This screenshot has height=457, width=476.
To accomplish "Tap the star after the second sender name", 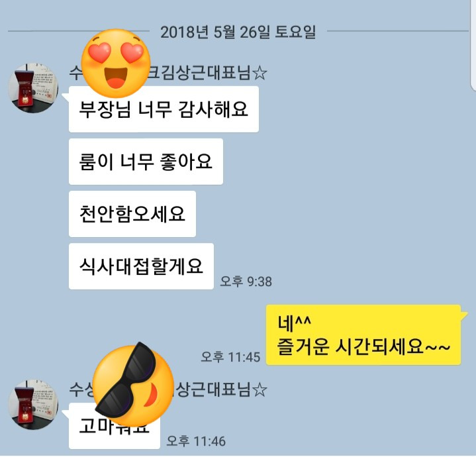I will (260, 390).
